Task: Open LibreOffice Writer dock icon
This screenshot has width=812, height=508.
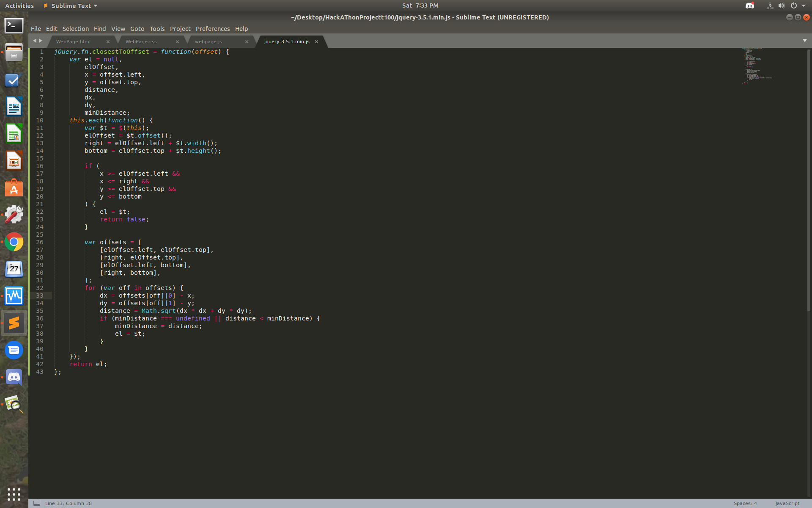Action: click(x=14, y=107)
